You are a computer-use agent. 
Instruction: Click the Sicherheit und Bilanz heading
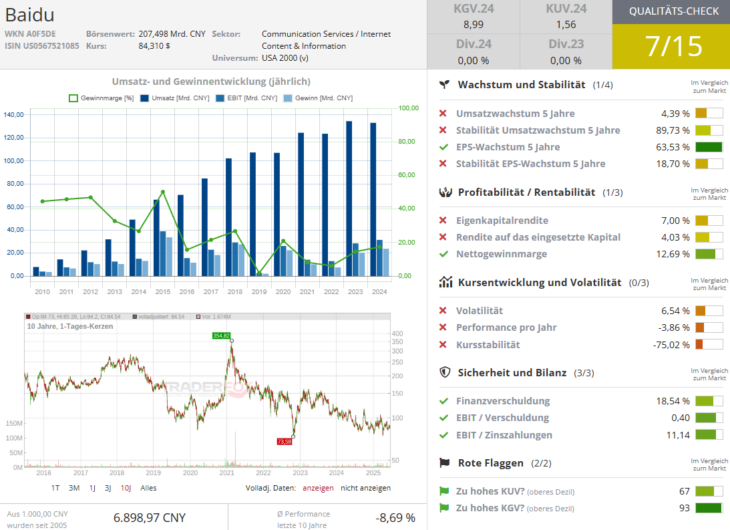tap(512, 372)
